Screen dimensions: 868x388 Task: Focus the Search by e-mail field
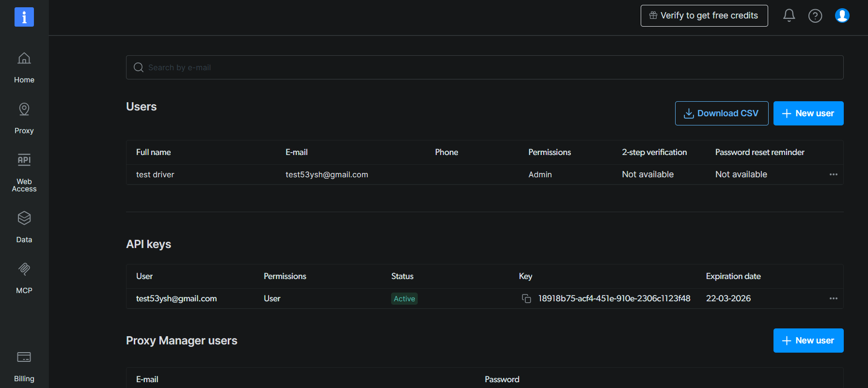[485, 67]
